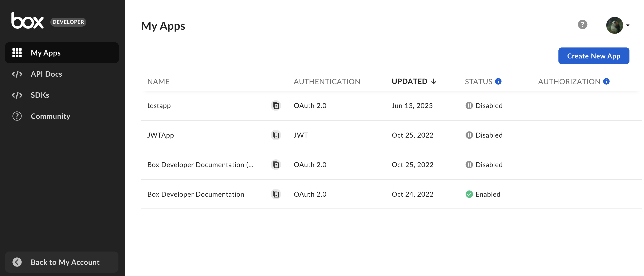Expand the truncated Box Developer Documentation (... name

point(200,164)
